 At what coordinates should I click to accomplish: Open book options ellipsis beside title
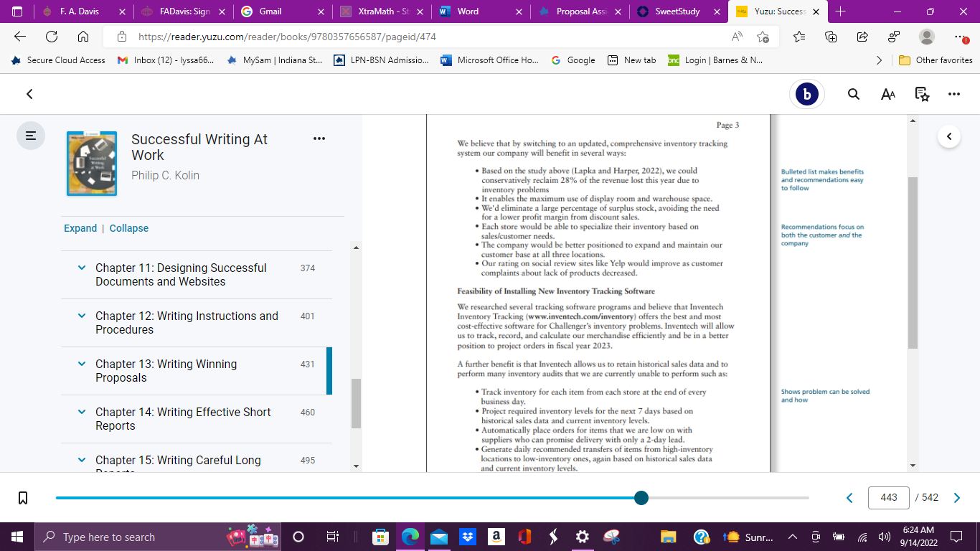tap(319, 138)
